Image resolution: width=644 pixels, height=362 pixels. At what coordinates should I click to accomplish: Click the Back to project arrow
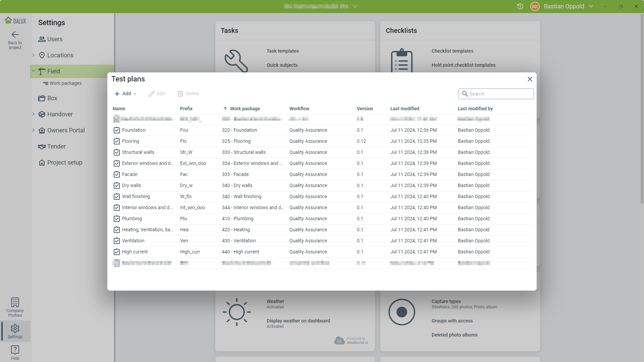point(15,35)
